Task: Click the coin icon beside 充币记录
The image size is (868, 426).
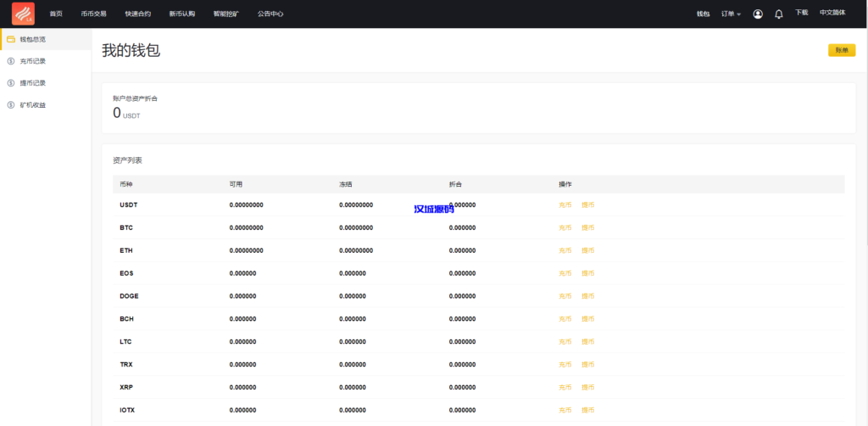Action: (10, 61)
